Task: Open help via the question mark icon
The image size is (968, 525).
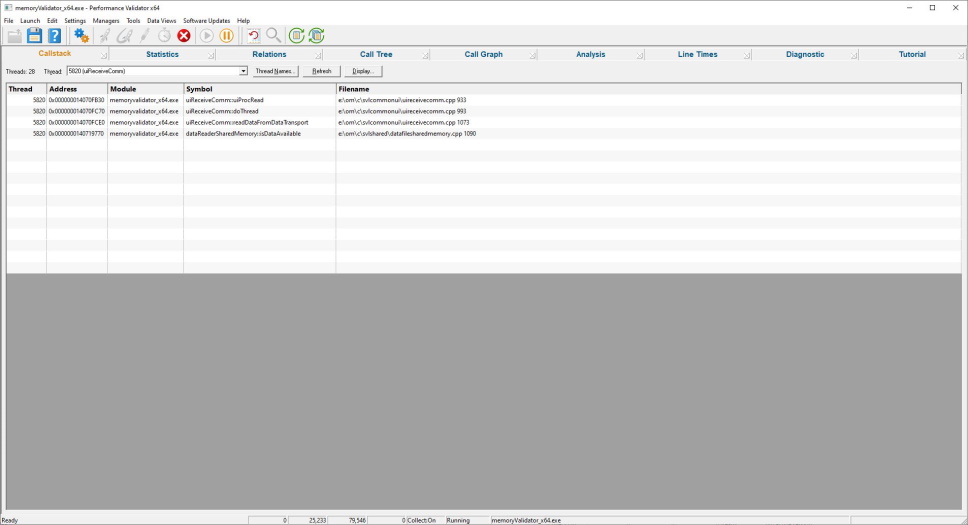Action: (x=54, y=36)
